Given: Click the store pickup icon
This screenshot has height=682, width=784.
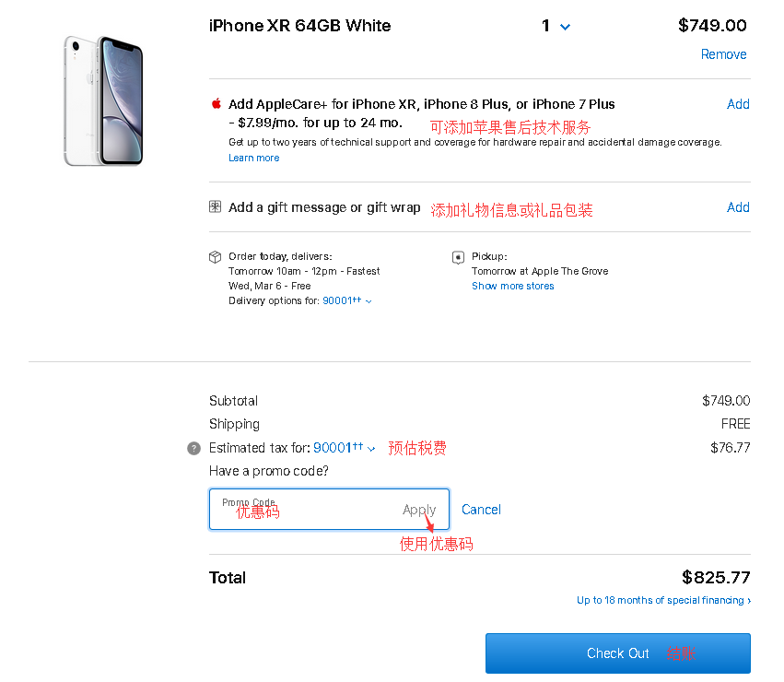Looking at the screenshot, I should click(x=458, y=257).
